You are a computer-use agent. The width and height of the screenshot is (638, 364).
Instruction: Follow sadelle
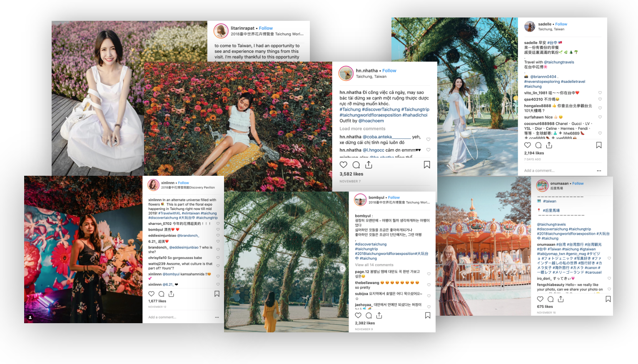(x=561, y=24)
